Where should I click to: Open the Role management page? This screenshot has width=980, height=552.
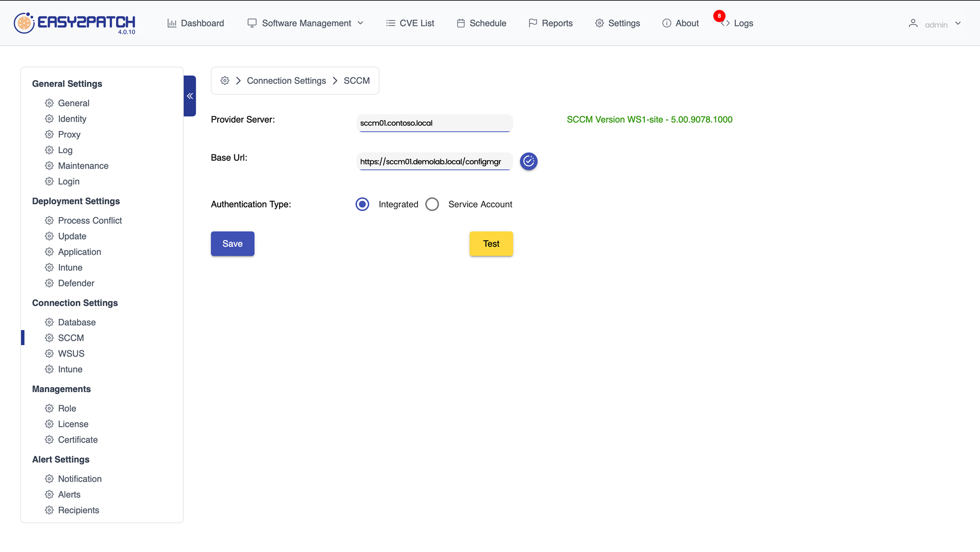click(67, 408)
